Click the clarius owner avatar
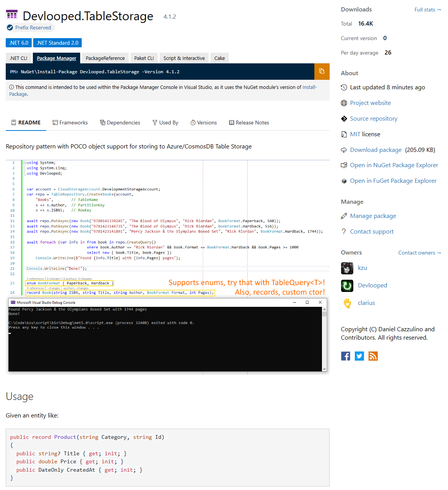The width and height of the screenshot is (448, 490). (347, 303)
